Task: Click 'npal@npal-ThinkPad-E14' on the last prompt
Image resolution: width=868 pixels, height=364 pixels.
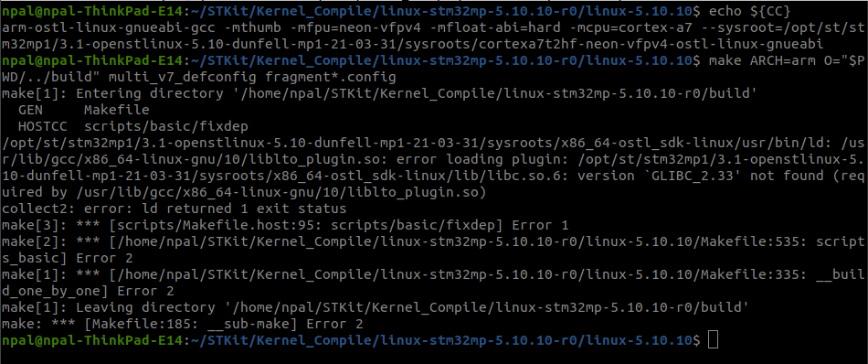Action: (x=92, y=338)
